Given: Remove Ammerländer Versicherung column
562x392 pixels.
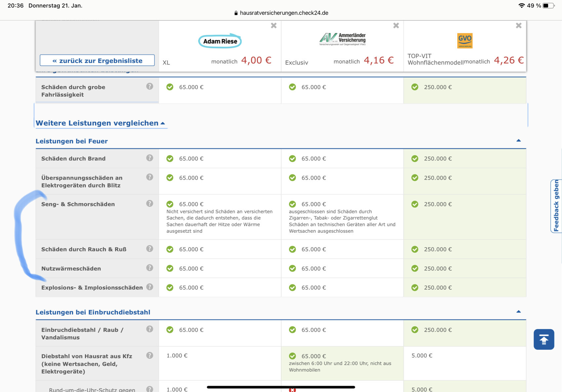Looking at the screenshot, I should [396, 26].
